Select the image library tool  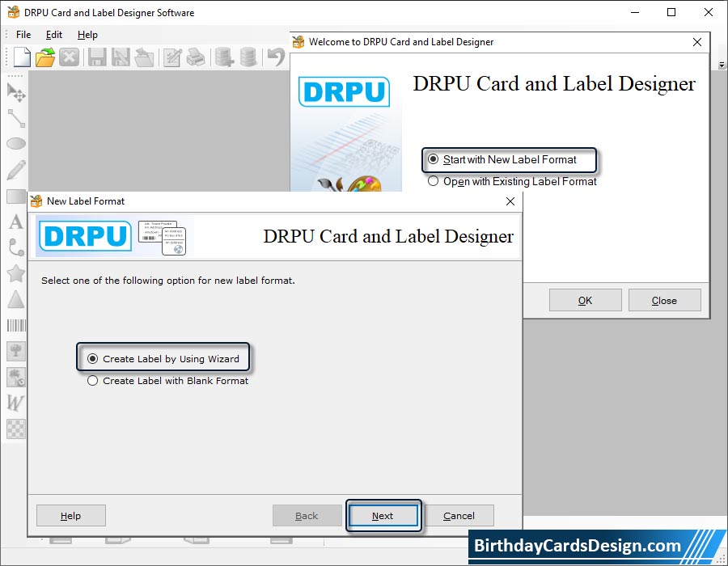pos(16,377)
